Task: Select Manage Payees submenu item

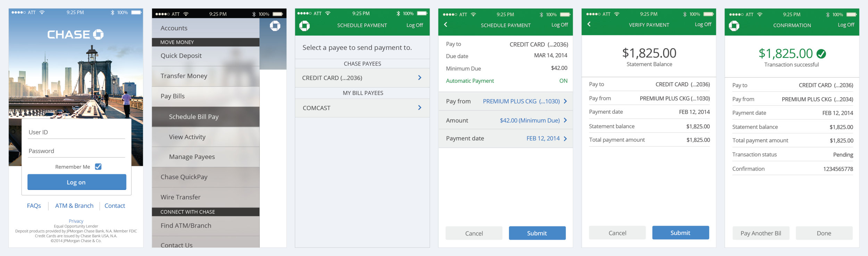Action: (x=206, y=157)
